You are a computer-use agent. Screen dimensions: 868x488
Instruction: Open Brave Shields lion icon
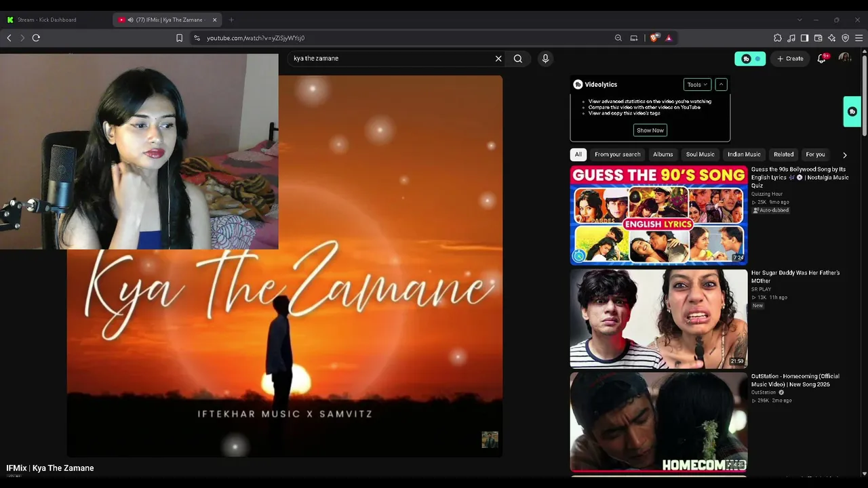(654, 38)
